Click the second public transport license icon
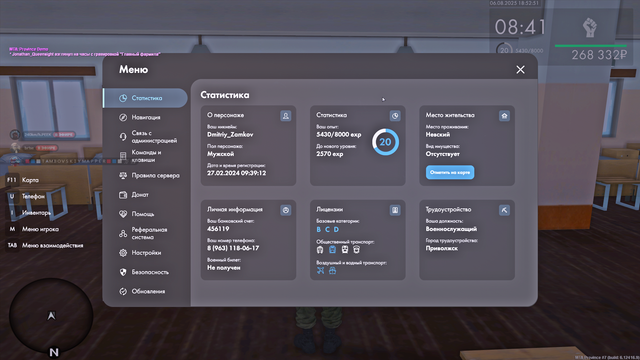 pos(332,249)
